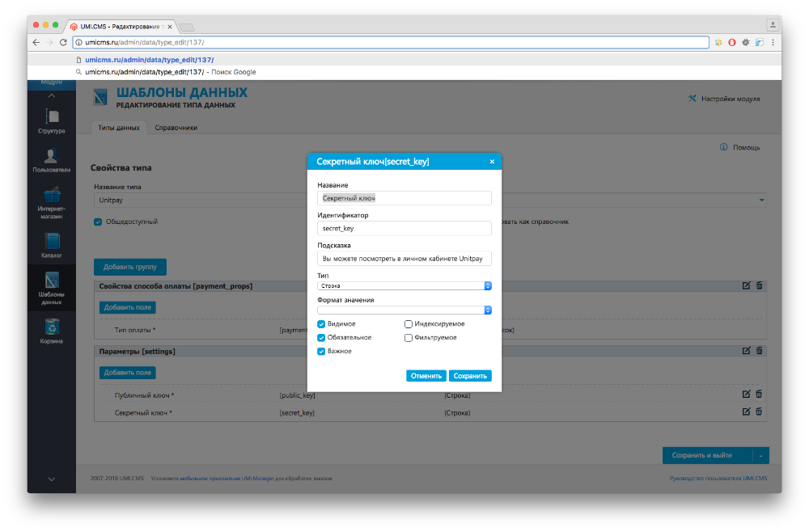
Task: Click the delete icon for Публичный ключ row
Action: pyautogui.click(x=759, y=395)
